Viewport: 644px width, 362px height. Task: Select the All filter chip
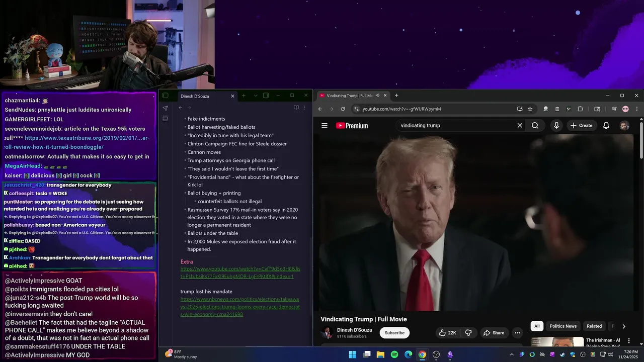[x=537, y=326]
